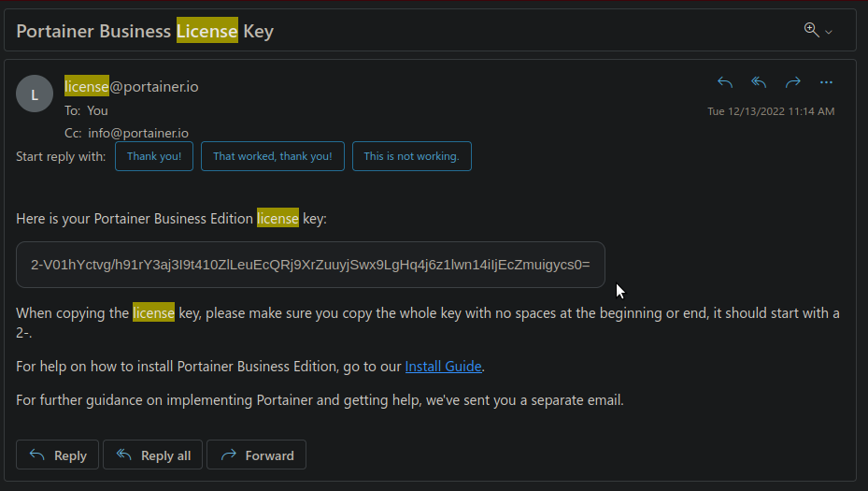Image resolution: width=868 pixels, height=491 pixels.
Task: Click the sender address license@portainer.io
Action: point(131,86)
